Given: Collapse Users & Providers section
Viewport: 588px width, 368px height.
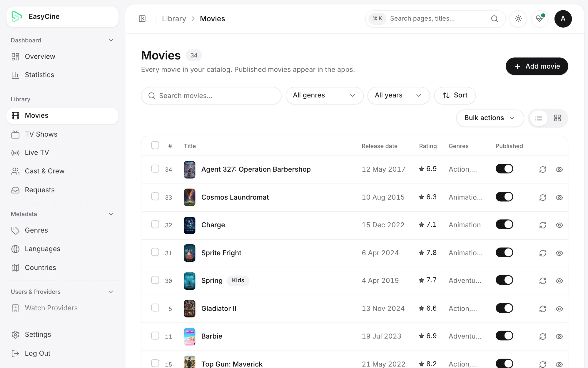Looking at the screenshot, I should 111,292.
